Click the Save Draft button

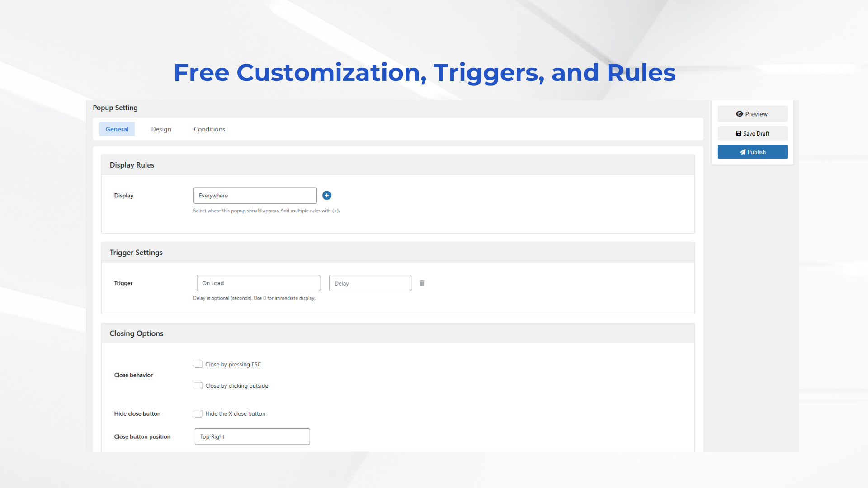752,133
